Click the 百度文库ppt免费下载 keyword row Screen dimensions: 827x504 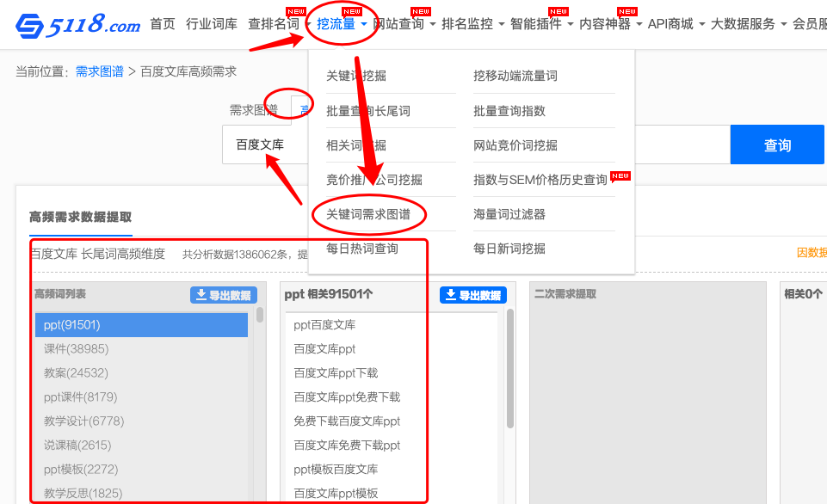(x=391, y=397)
